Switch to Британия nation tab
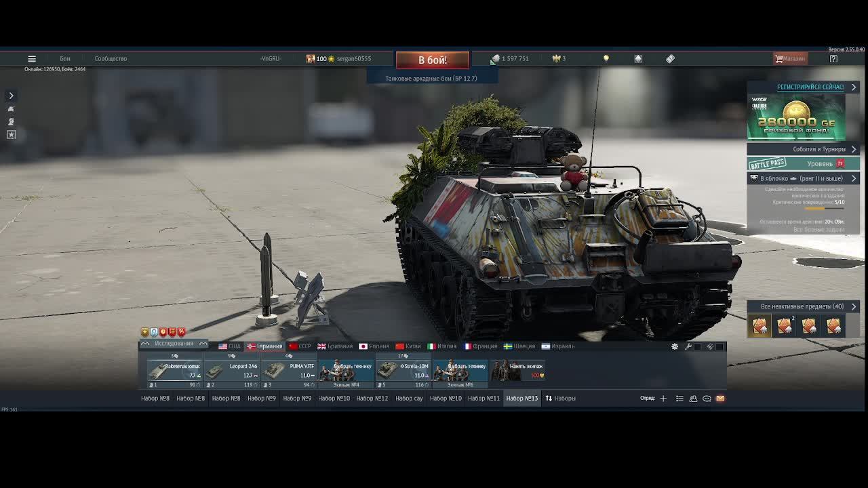 click(335, 346)
